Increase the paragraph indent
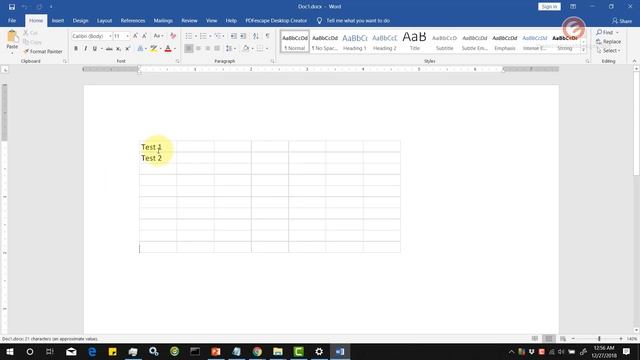The image size is (640, 360). pos(243,36)
